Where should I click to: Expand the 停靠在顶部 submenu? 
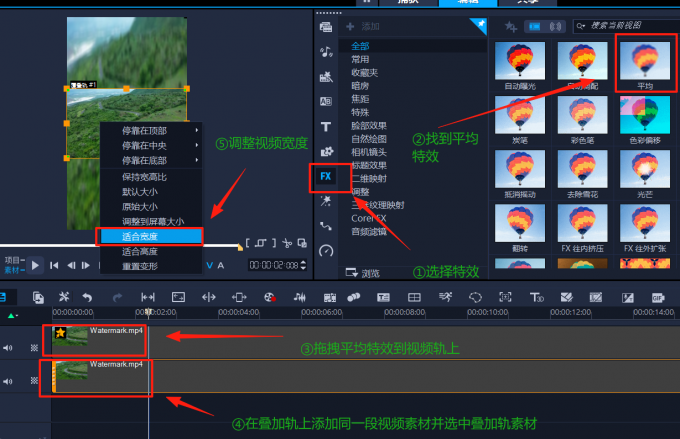[x=151, y=130]
